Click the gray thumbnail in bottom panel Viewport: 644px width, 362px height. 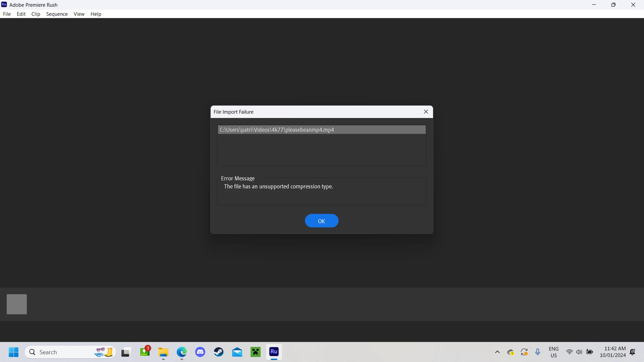pos(17,304)
